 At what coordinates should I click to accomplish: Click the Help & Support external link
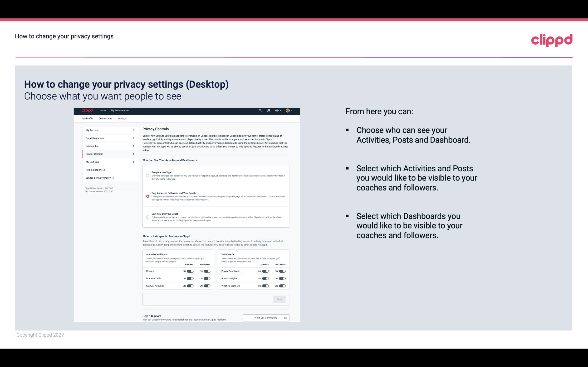(95, 170)
